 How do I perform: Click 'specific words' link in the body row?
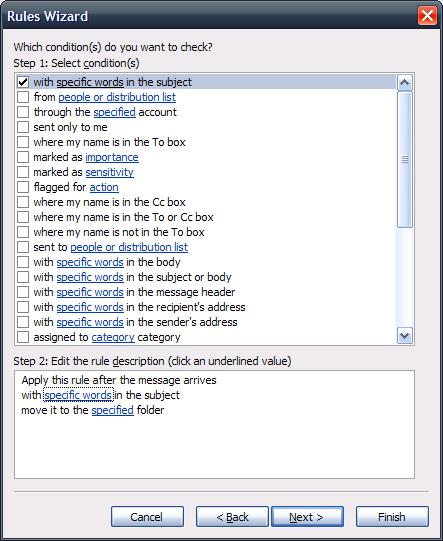[x=90, y=262]
